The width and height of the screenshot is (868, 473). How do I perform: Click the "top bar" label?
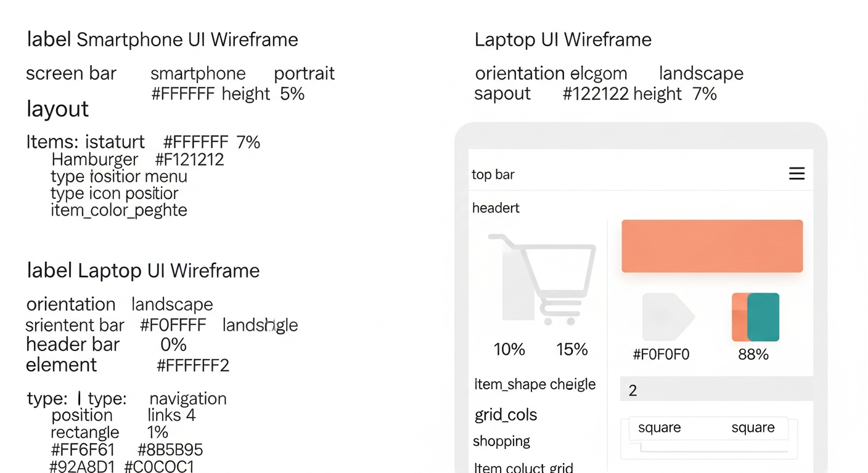(493, 175)
